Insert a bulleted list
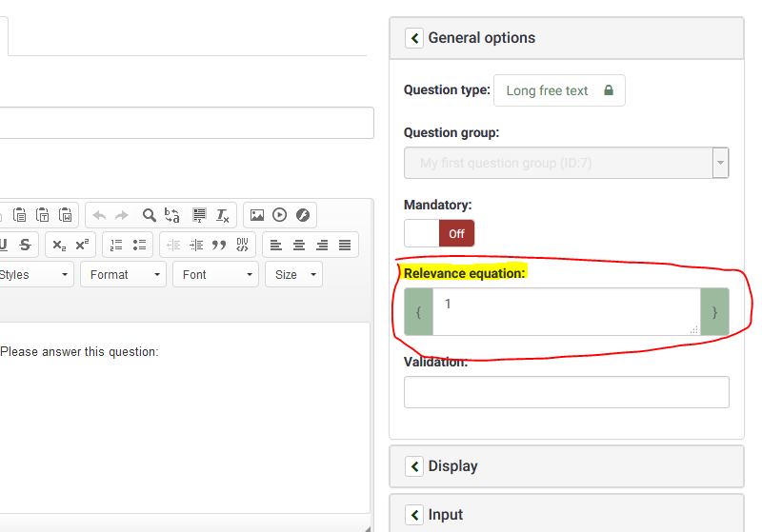This screenshot has width=762, height=532. tap(139, 245)
